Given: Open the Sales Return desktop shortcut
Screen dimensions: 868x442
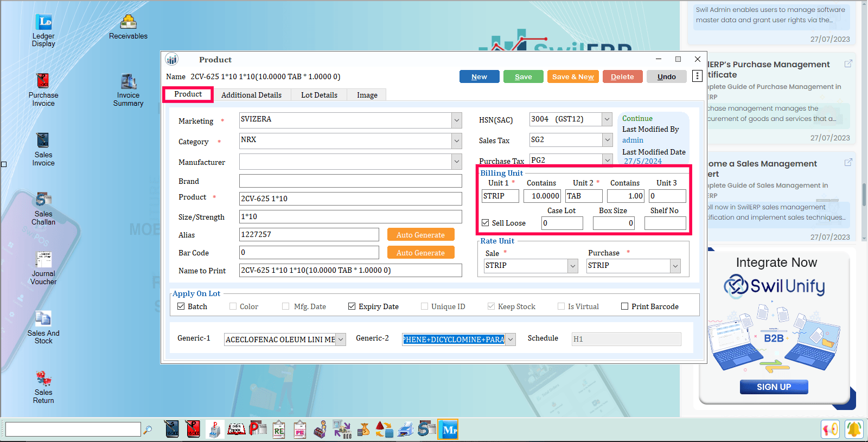Looking at the screenshot, I should pyautogui.click(x=43, y=387).
